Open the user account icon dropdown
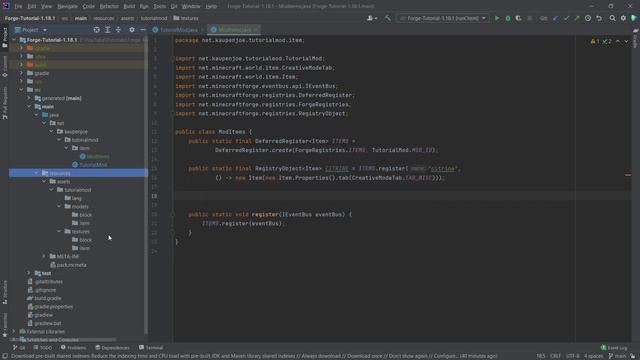The width and height of the screenshot is (640, 360). point(371,18)
